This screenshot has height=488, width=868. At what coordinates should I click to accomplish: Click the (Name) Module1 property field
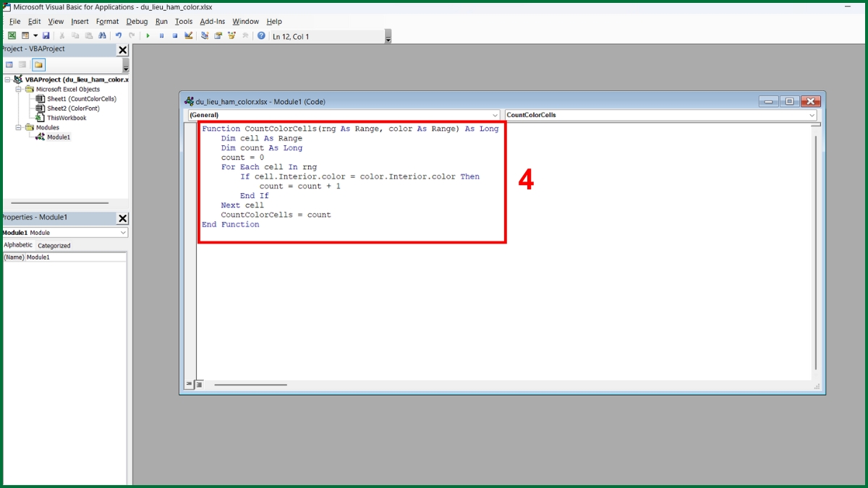(x=76, y=257)
